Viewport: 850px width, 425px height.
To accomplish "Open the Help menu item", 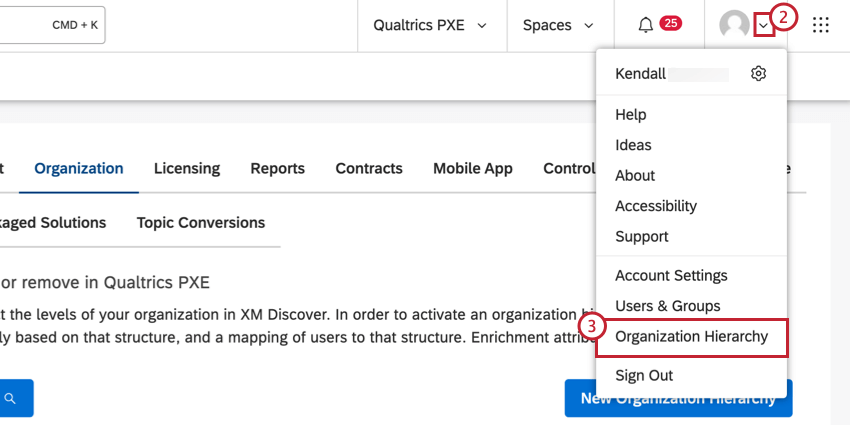I will coord(631,115).
